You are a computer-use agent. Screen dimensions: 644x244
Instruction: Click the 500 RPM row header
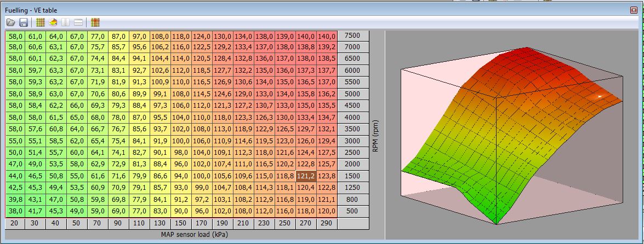point(352,211)
